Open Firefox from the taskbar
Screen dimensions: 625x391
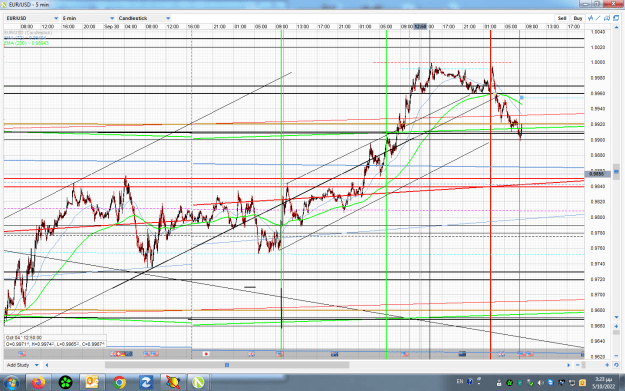pyautogui.click(x=38, y=383)
